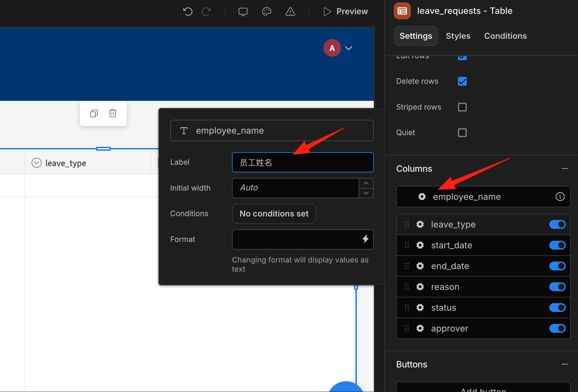Viewport: 578px width, 392px height.
Task: Click the undo icon in top toolbar
Action: point(188,12)
